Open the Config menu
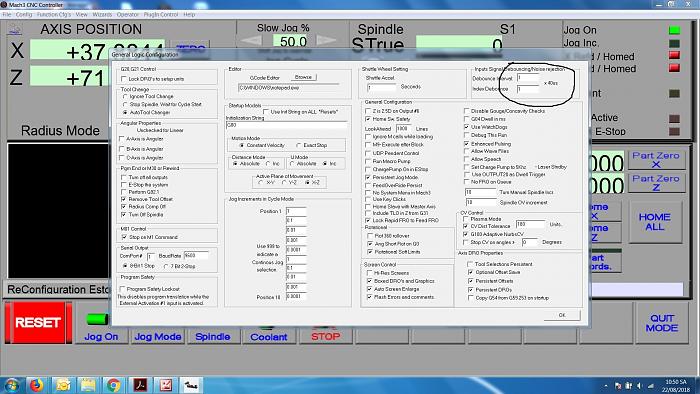The image size is (700, 394). pyautogui.click(x=24, y=15)
